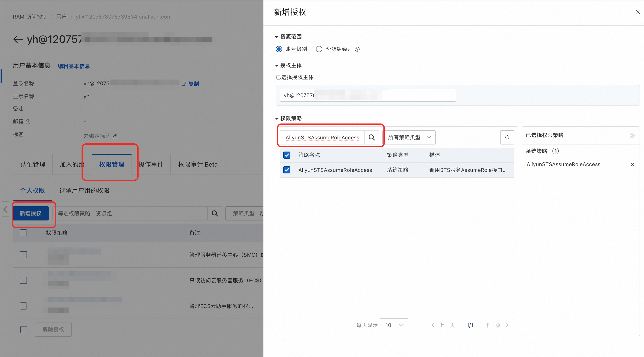Switch to the authentication management tab
Viewport: 644px width, 357px height.
[33, 164]
